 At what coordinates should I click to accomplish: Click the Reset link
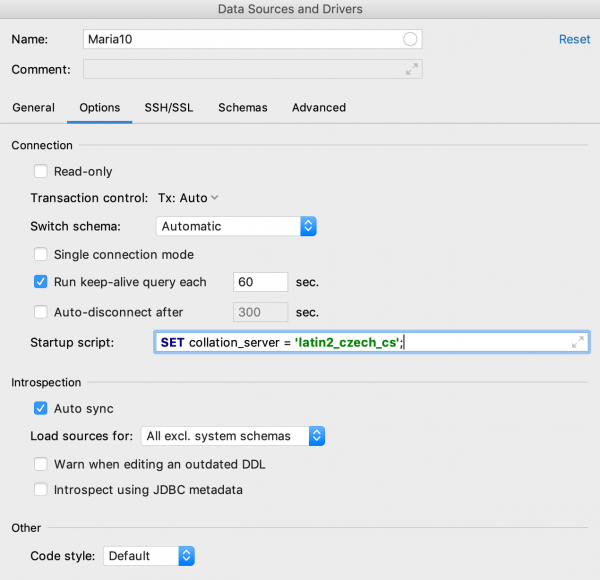(574, 39)
